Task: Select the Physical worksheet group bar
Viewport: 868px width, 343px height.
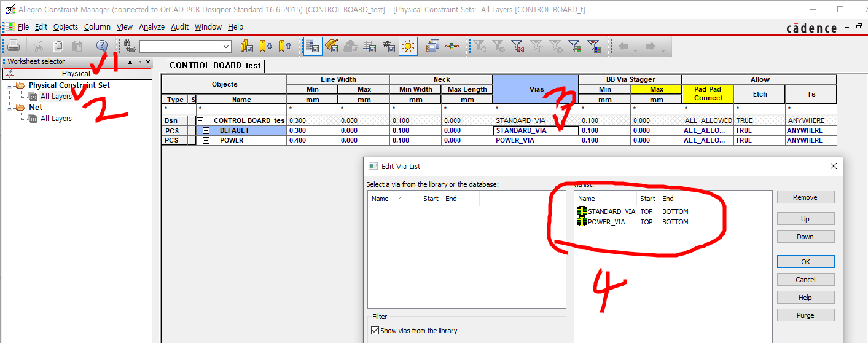Action: [x=77, y=74]
